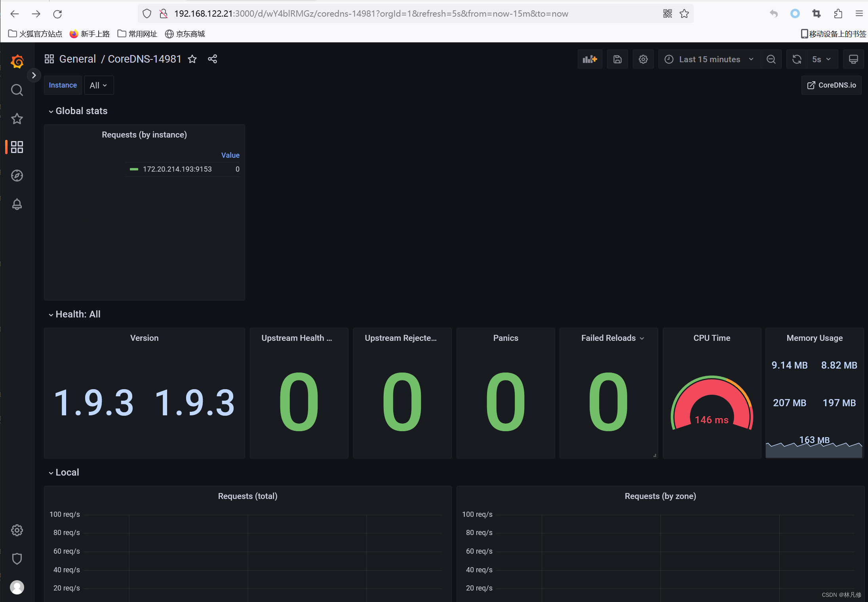This screenshot has height=602, width=868.
Task: Open the 京东商城 bookmark
Action: pos(185,34)
